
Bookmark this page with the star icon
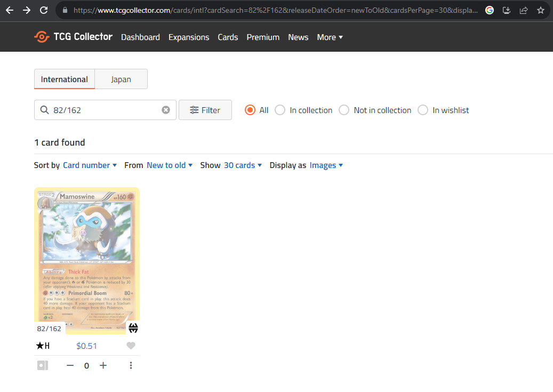[x=540, y=10]
